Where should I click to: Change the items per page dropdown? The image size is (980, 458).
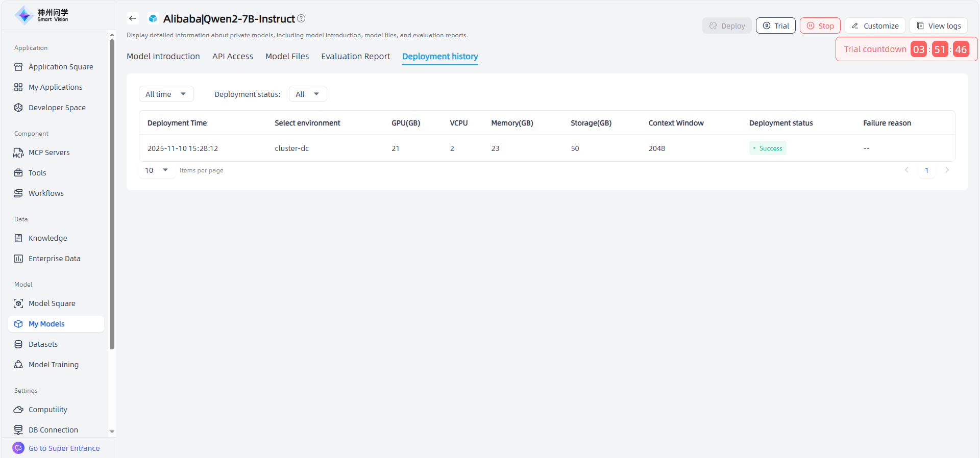(156, 170)
